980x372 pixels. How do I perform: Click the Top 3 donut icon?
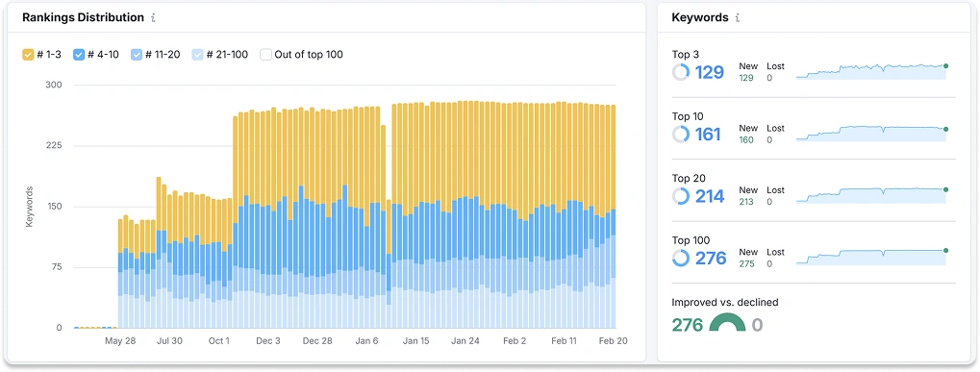[681, 72]
